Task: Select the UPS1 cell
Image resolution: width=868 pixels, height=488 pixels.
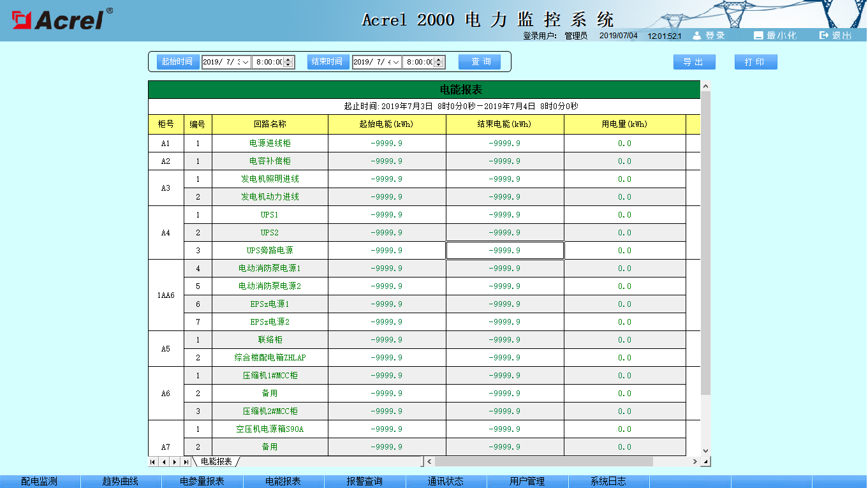Action: coord(270,215)
